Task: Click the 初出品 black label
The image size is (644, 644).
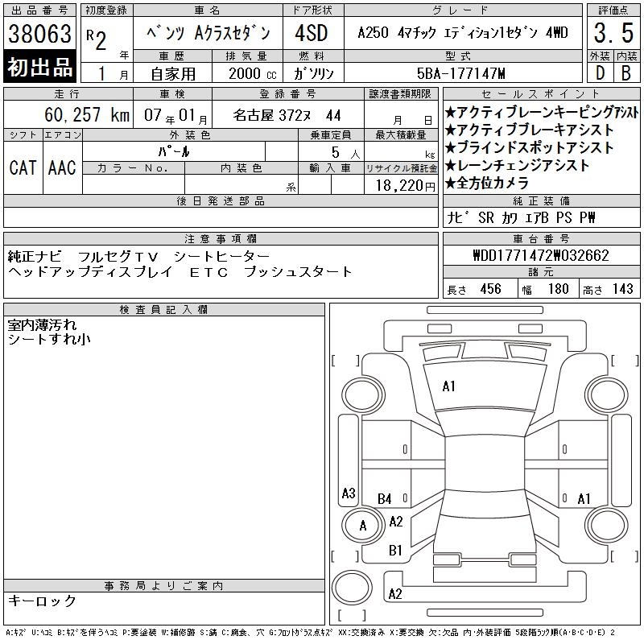Action: tap(39, 67)
